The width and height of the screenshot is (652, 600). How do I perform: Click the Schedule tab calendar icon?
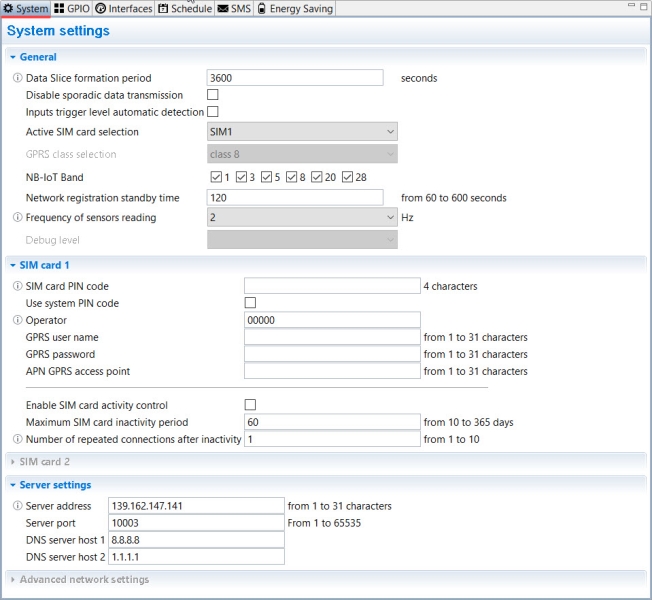(163, 8)
